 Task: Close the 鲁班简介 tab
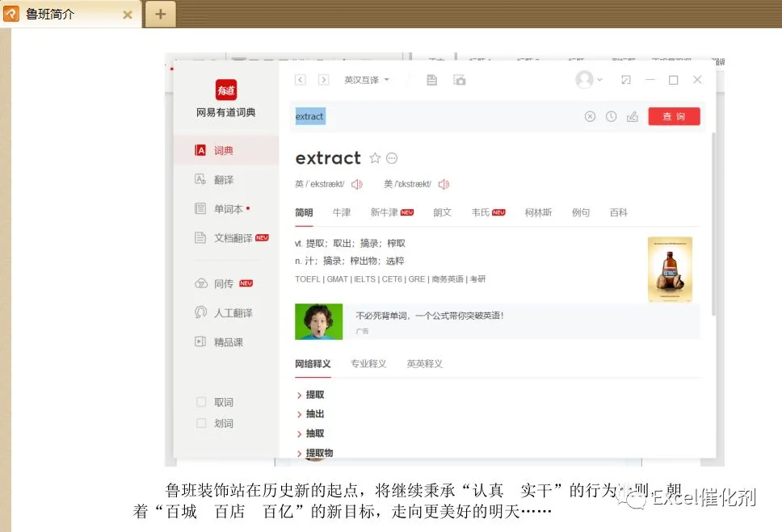coord(128,15)
